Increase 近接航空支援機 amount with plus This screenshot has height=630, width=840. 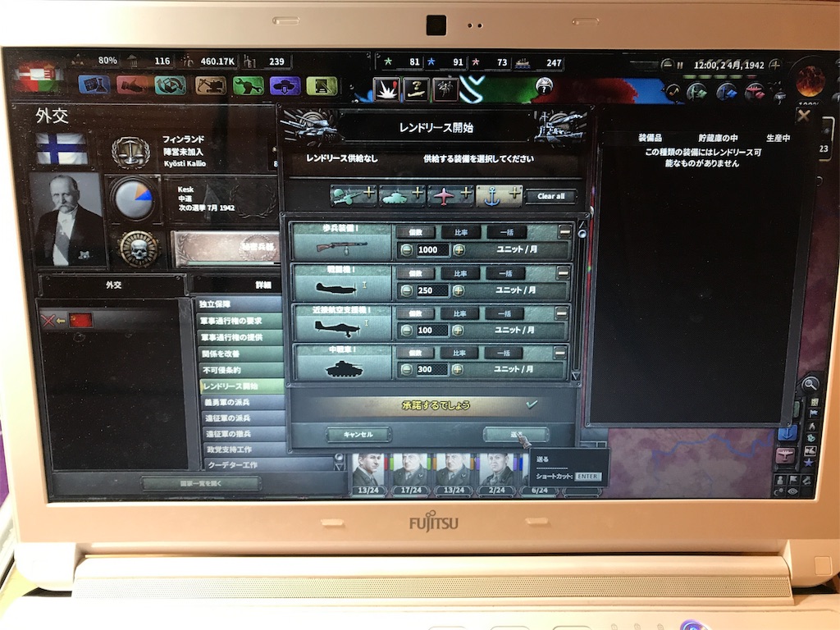click(457, 330)
